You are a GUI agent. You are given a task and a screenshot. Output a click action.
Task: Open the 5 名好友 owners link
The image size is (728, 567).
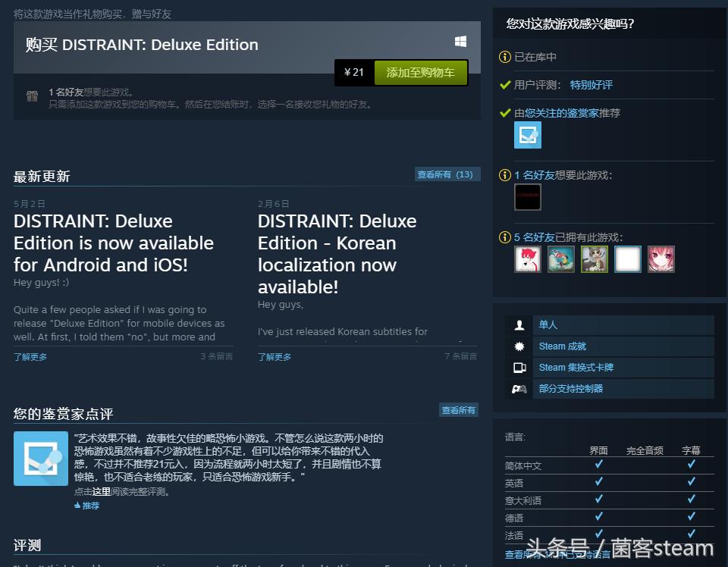pyautogui.click(x=535, y=237)
